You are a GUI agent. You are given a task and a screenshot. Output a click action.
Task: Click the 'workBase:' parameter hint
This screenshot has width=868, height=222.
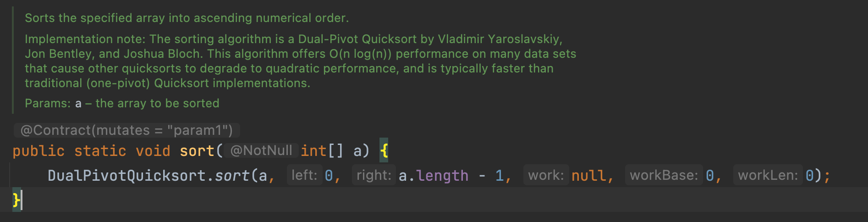point(664,175)
